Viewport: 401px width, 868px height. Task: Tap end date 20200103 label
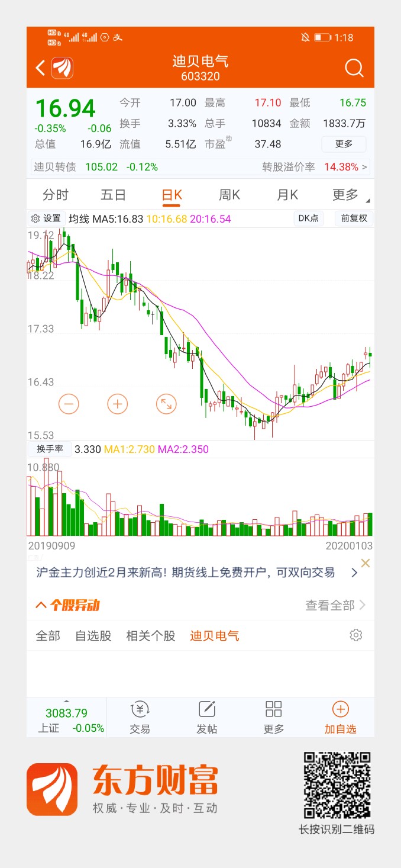[349, 545]
